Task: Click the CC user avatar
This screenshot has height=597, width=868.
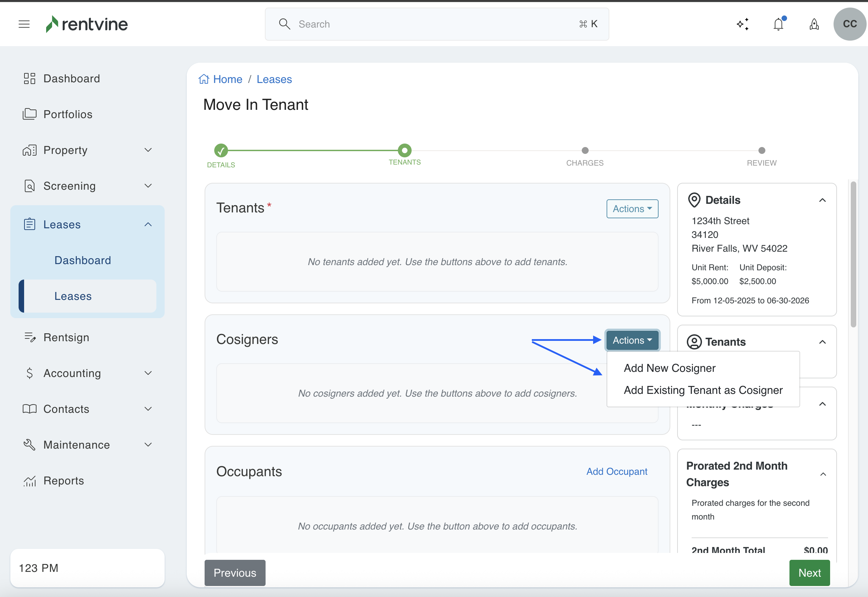Action: pyautogui.click(x=849, y=24)
